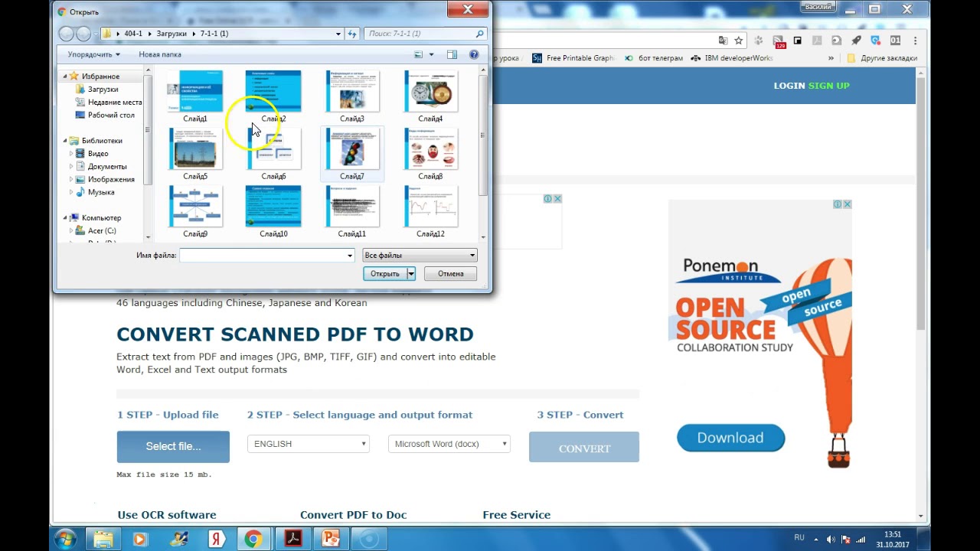
Task: Open the view options dropdown arrow
Action: 431,54
